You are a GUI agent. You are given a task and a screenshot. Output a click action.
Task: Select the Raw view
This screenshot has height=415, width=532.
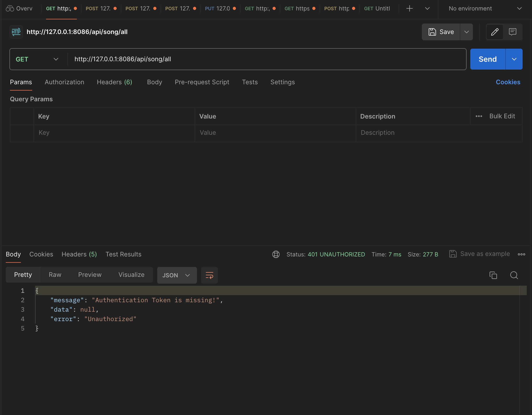55,275
